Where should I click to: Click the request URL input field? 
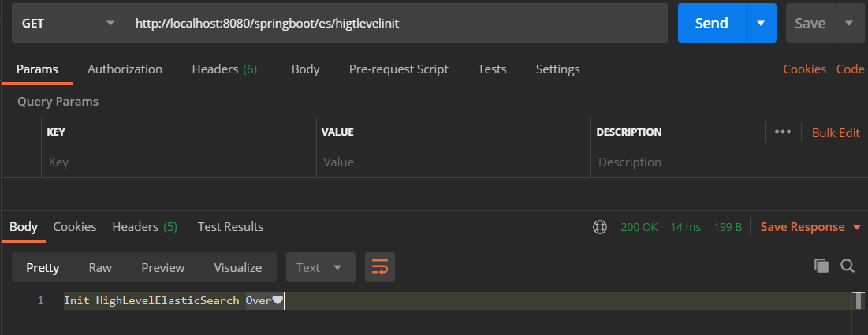394,24
